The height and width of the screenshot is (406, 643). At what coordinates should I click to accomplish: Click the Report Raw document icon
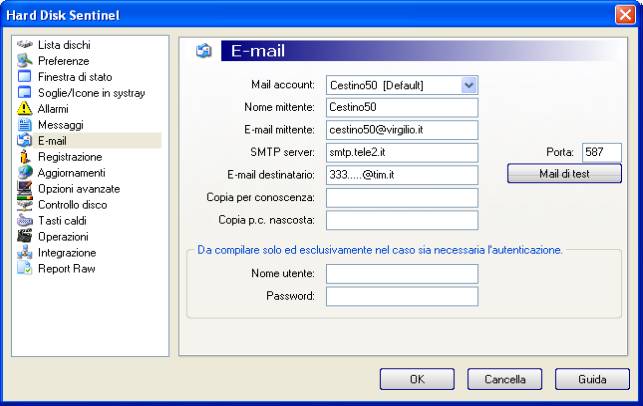pos(25,268)
